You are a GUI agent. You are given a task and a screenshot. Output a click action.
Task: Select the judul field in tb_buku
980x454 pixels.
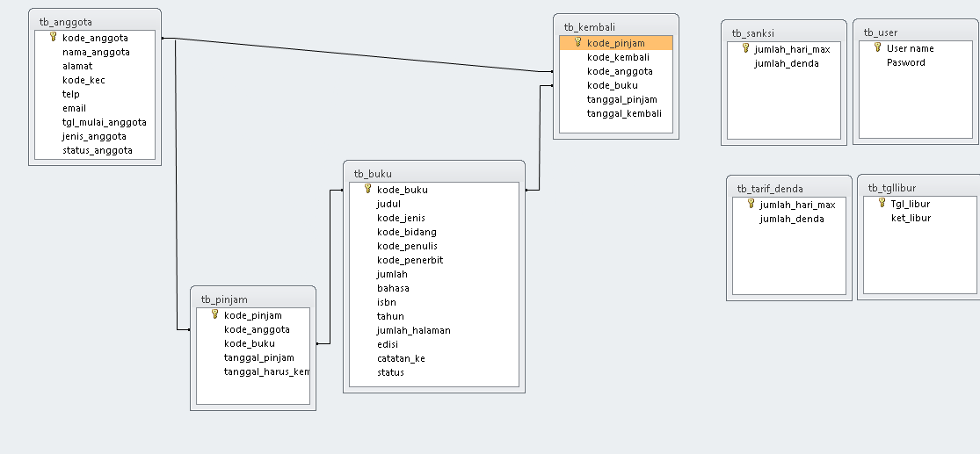click(x=388, y=204)
